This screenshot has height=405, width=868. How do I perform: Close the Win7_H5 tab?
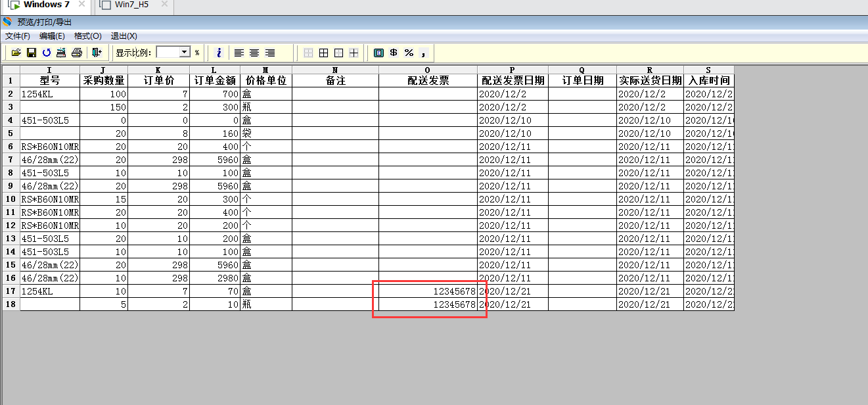(x=164, y=5)
